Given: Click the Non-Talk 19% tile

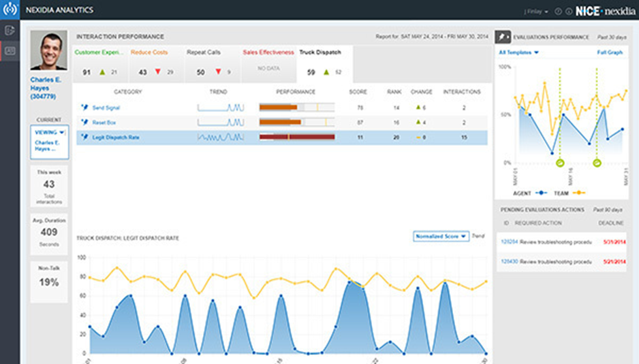Looking at the screenshot, I should click(49, 282).
